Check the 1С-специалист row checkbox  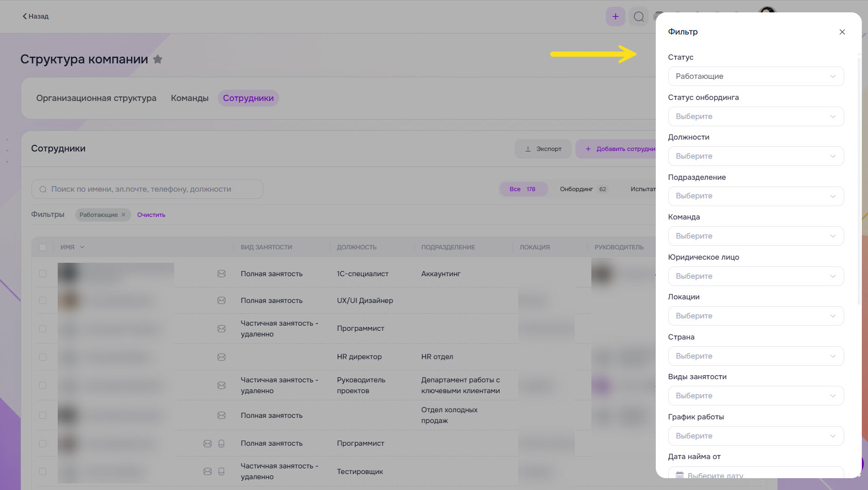point(43,274)
